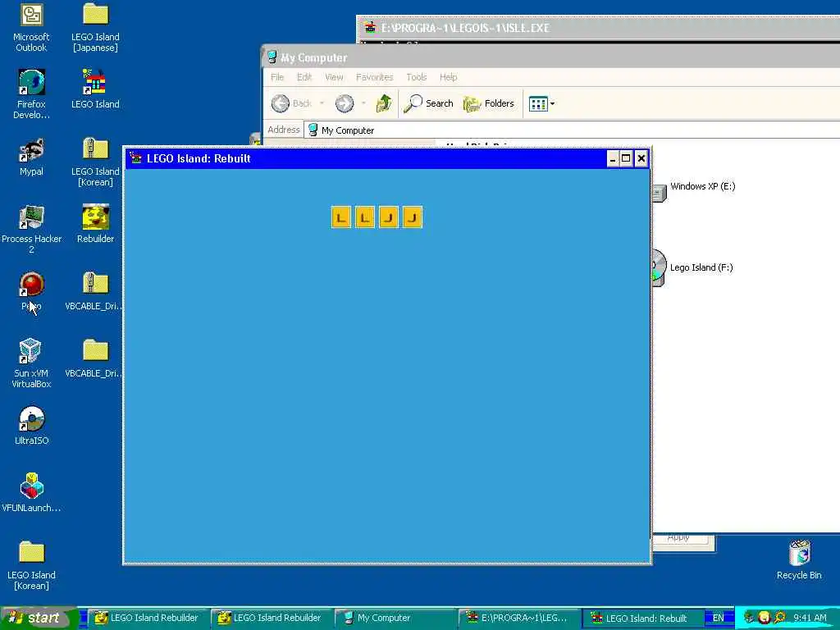Click the first L tile in LEGO Island: Rebuilt
This screenshot has width=840, height=630.
click(341, 217)
